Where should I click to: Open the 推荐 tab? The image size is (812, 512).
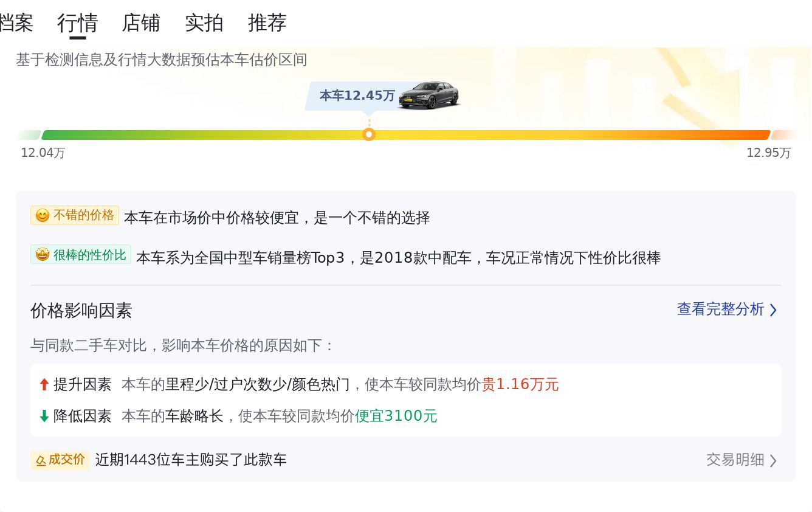click(267, 23)
